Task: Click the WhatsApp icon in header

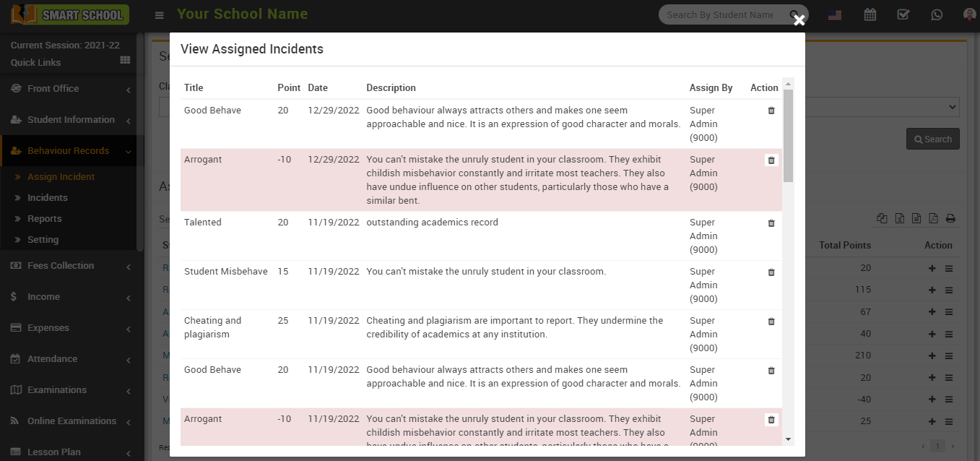Action: pyautogui.click(x=937, y=14)
